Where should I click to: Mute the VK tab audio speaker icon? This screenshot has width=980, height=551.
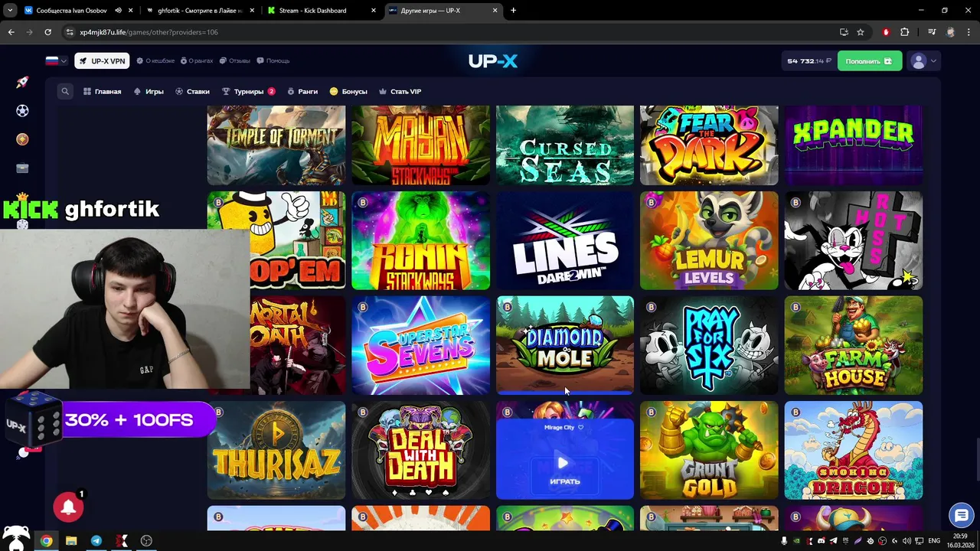coord(118,11)
